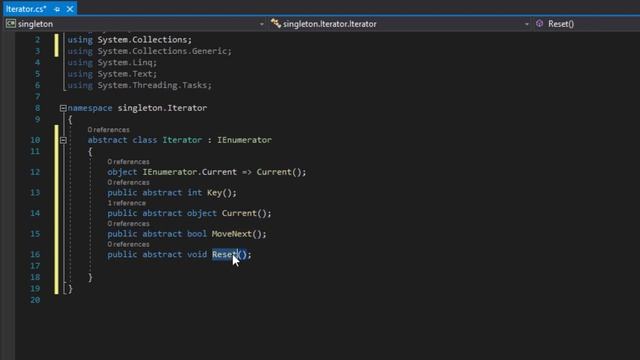Click line number 20 in the gutter
Viewport: 640px width, 360px height.
click(35, 300)
